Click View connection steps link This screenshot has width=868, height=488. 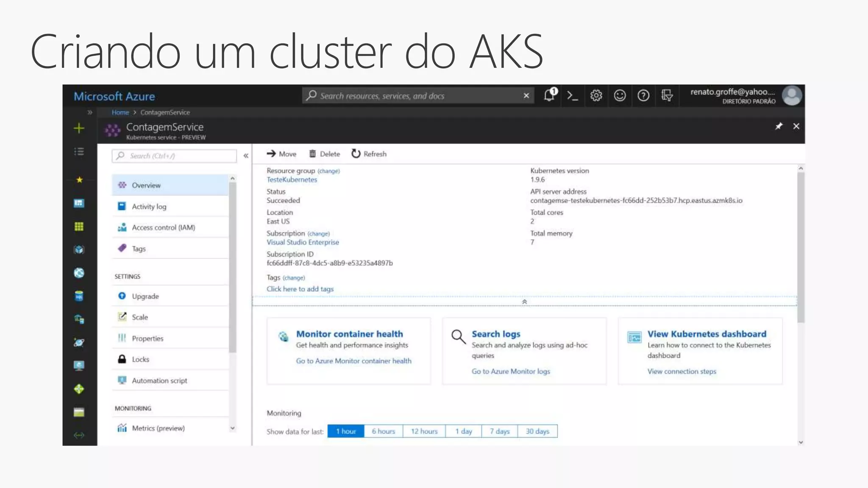[x=682, y=372]
